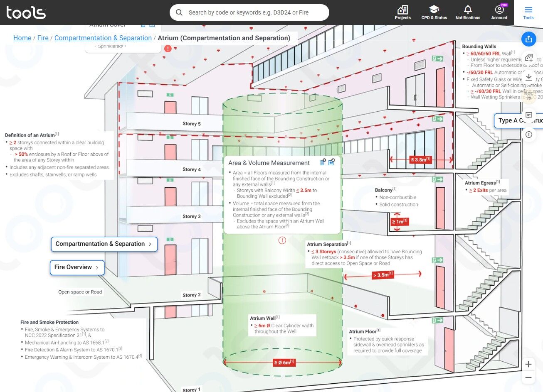The height and width of the screenshot is (392, 543).
Task: Open the Compartmentation & Separation card
Action: [x=104, y=244]
